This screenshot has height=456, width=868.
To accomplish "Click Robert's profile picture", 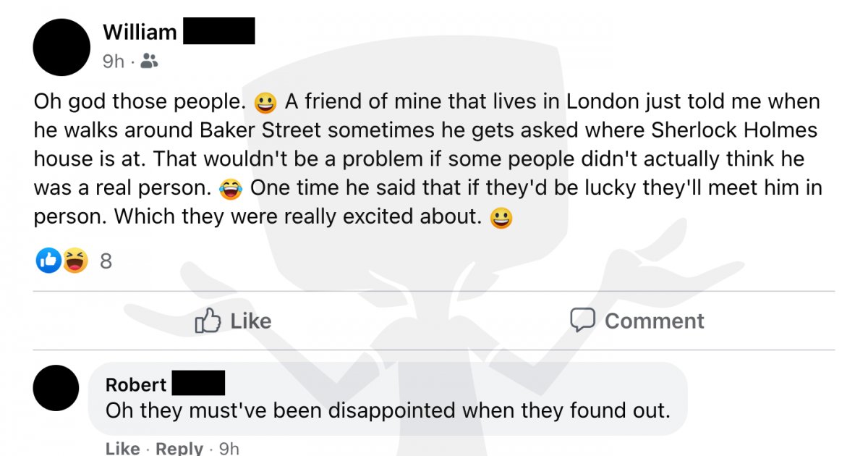I will click(x=56, y=388).
